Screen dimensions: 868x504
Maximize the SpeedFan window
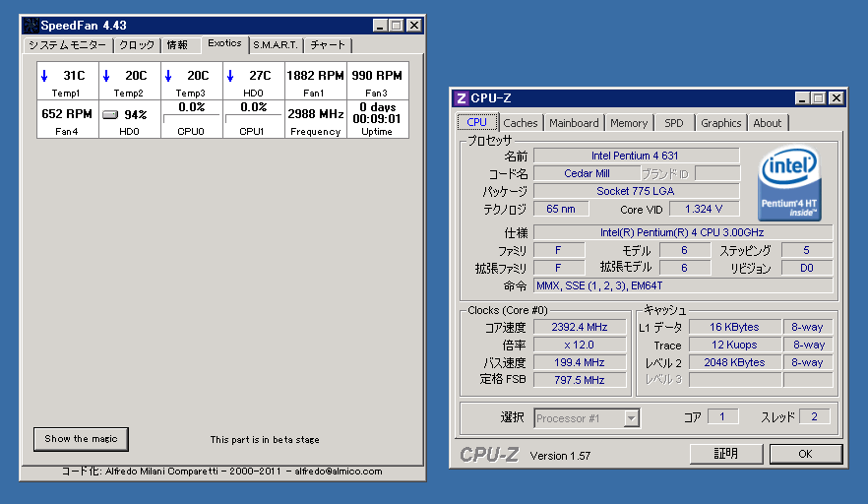[397, 26]
